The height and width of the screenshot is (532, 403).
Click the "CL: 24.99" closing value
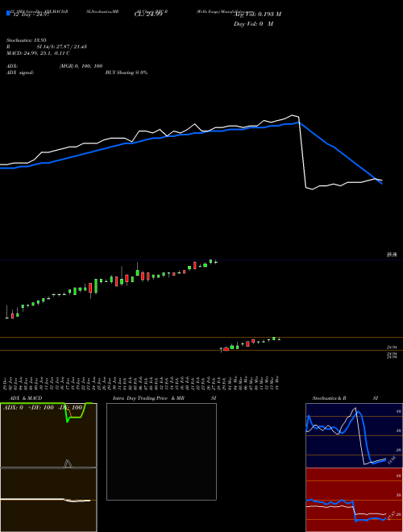148,15
